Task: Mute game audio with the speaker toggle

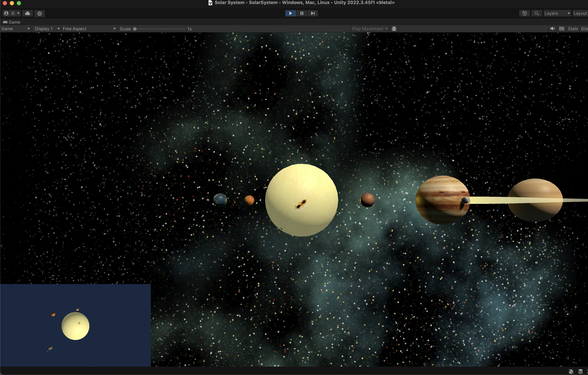Action: point(552,29)
